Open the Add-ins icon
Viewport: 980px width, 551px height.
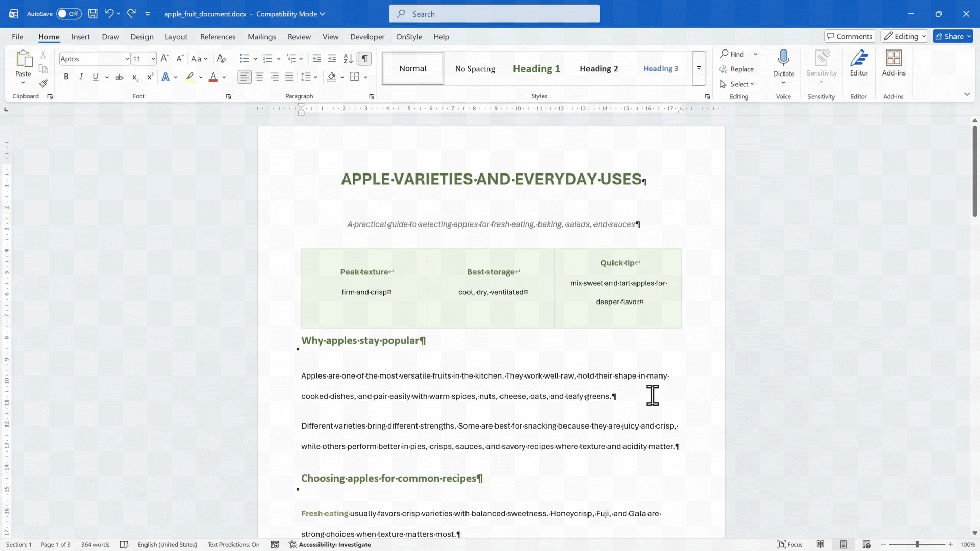pos(894,58)
